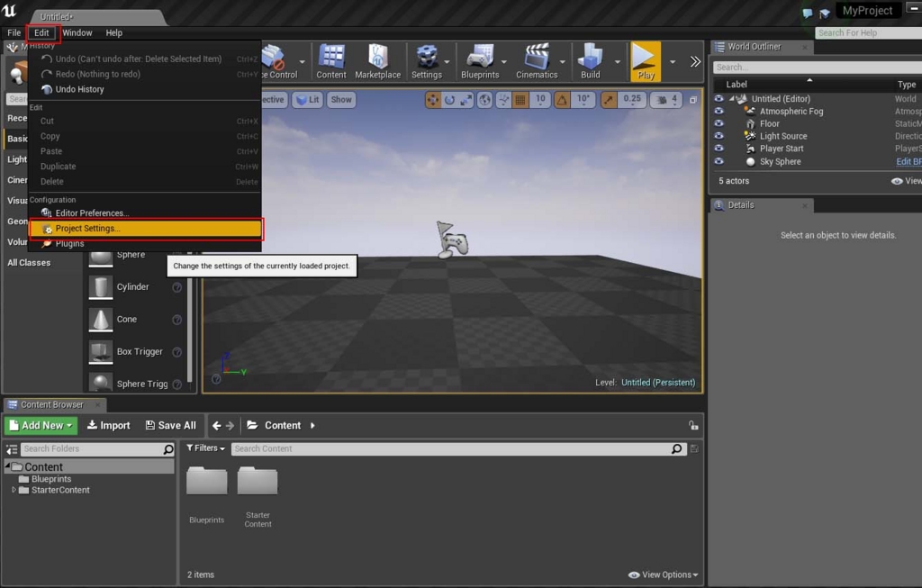Viewport: 922px width, 588px height.
Task: Select the rotate gizmo tool in viewport
Action: (x=450, y=100)
